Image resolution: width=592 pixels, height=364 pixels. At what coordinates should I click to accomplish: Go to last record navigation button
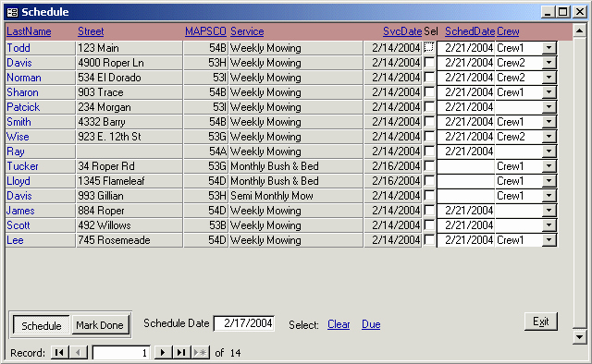181,352
